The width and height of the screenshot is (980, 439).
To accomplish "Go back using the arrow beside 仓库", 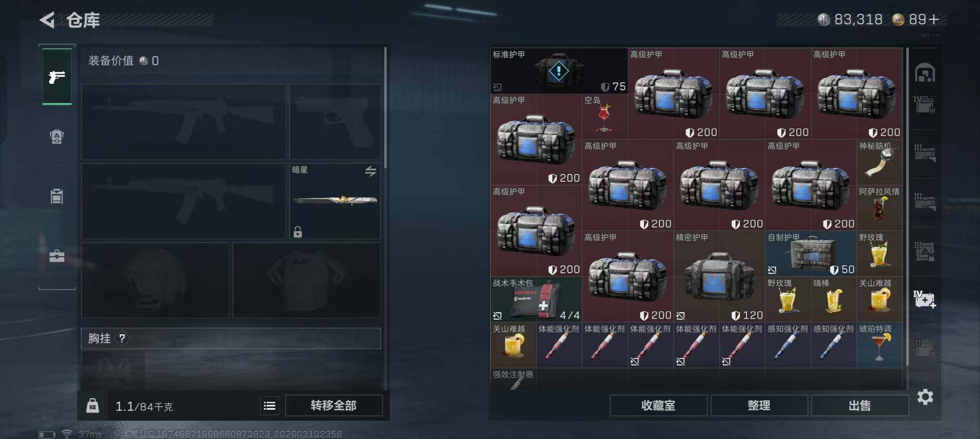I will pos(47,20).
